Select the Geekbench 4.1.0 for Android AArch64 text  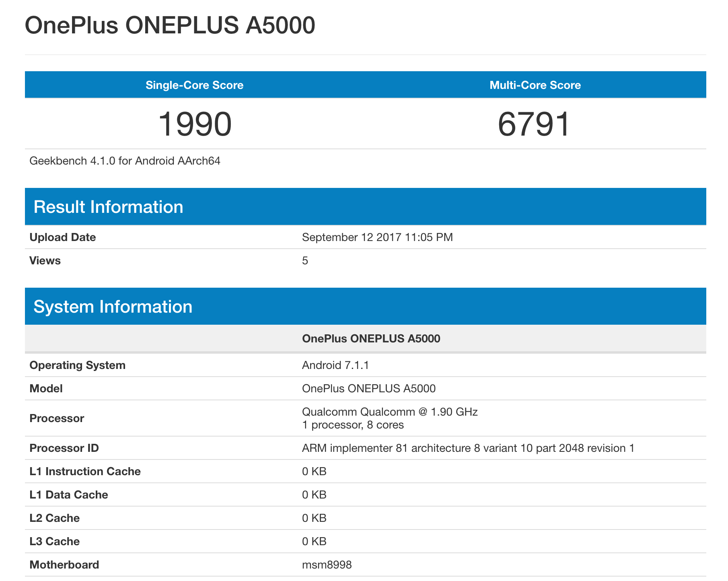pyautogui.click(x=125, y=161)
